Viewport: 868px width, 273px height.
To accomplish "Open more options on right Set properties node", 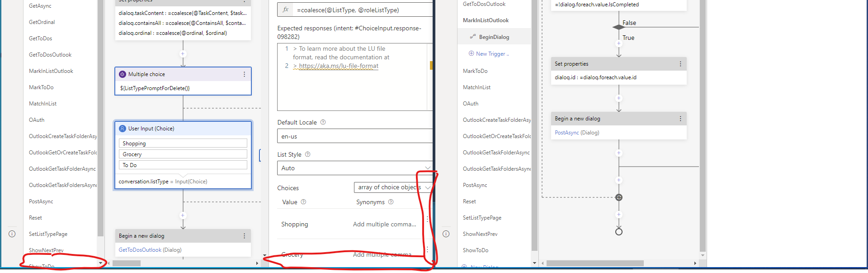I will click(x=680, y=64).
